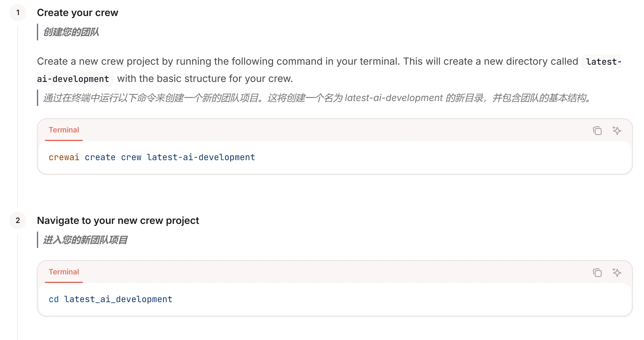Click the AI sparkle icon in second terminal block
Screen dimensions: 644x340
click(x=617, y=273)
